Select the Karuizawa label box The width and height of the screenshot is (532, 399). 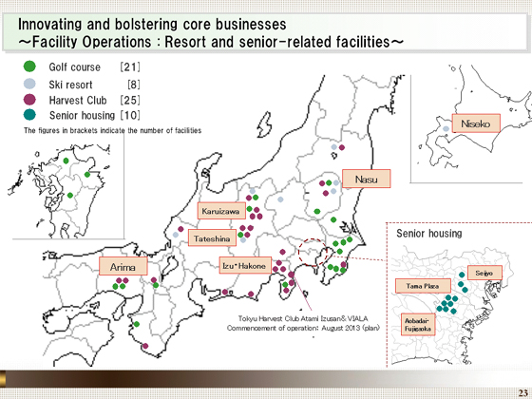pyautogui.click(x=221, y=211)
